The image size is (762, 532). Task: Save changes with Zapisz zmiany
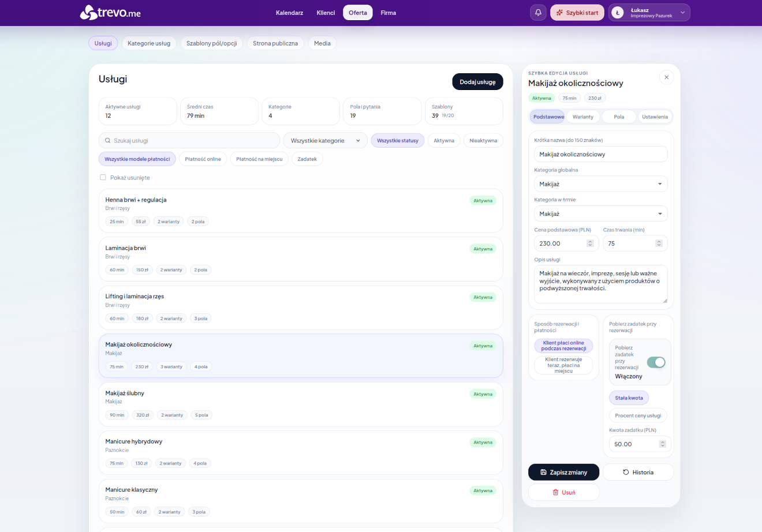coord(563,473)
